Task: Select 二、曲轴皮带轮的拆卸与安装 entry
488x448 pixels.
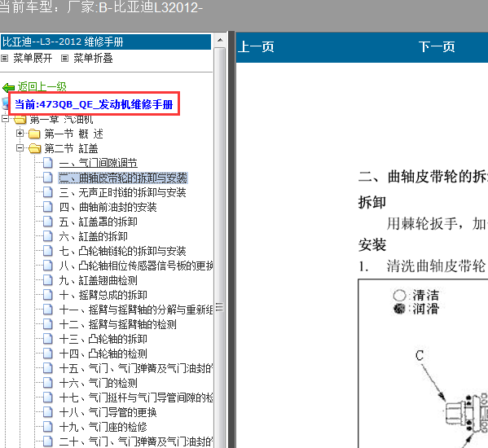Action: coord(123,178)
